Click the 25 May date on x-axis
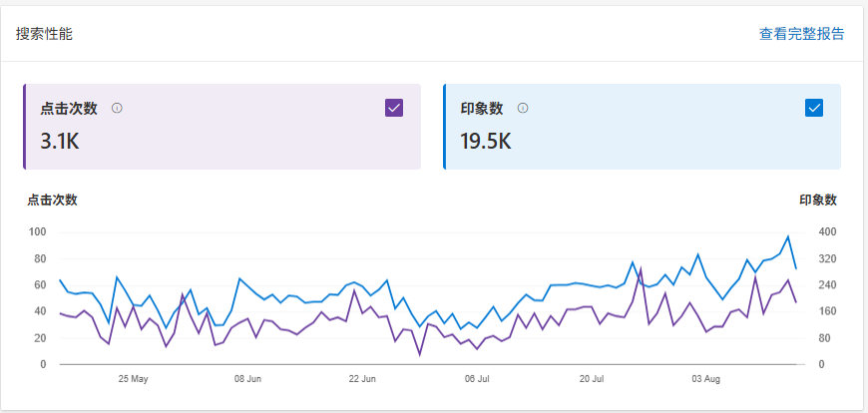868x413 pixels. [x=133, y=379]
